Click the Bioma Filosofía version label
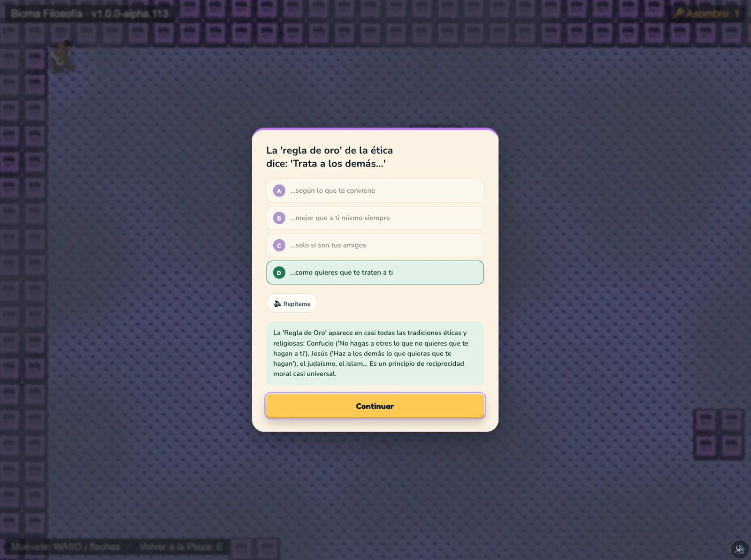This screenshot has width=751, height=560. pyautogui.click(x=90, y=14)
